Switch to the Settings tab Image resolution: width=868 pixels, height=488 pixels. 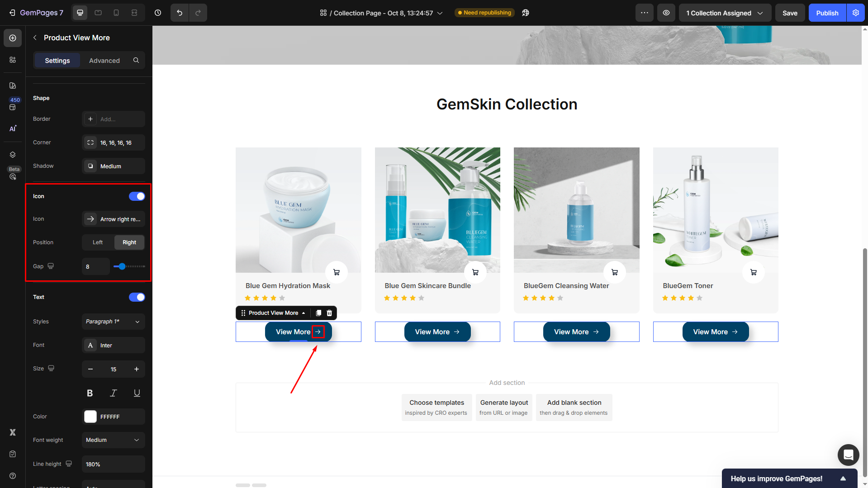click(x=57, y=60)
